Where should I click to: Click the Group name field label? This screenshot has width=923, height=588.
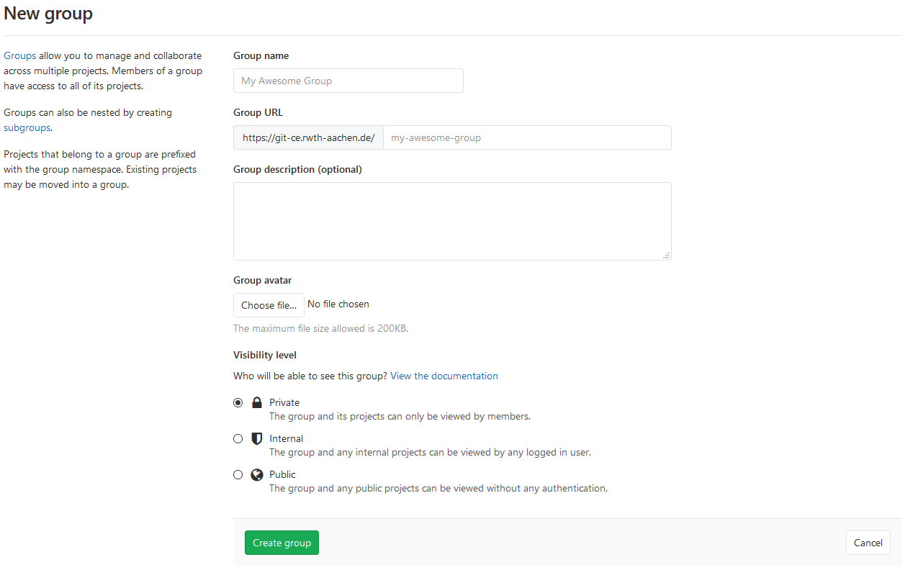(x=261, y=55)
